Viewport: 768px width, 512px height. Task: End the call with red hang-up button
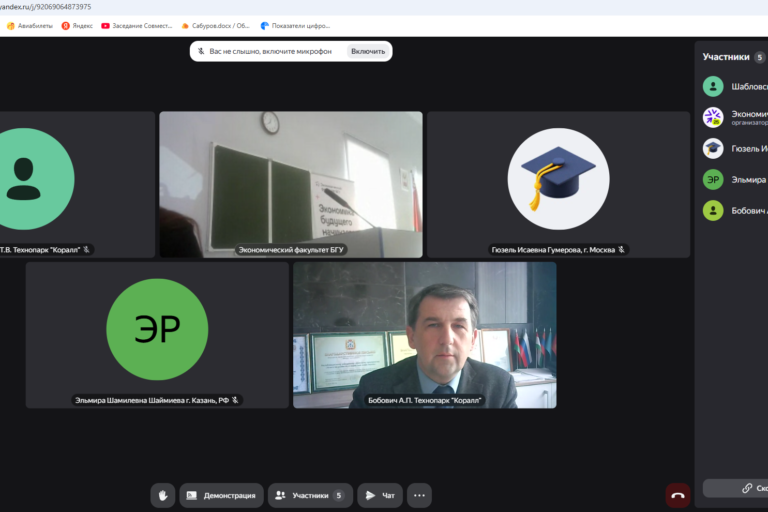tap(678, 495)
